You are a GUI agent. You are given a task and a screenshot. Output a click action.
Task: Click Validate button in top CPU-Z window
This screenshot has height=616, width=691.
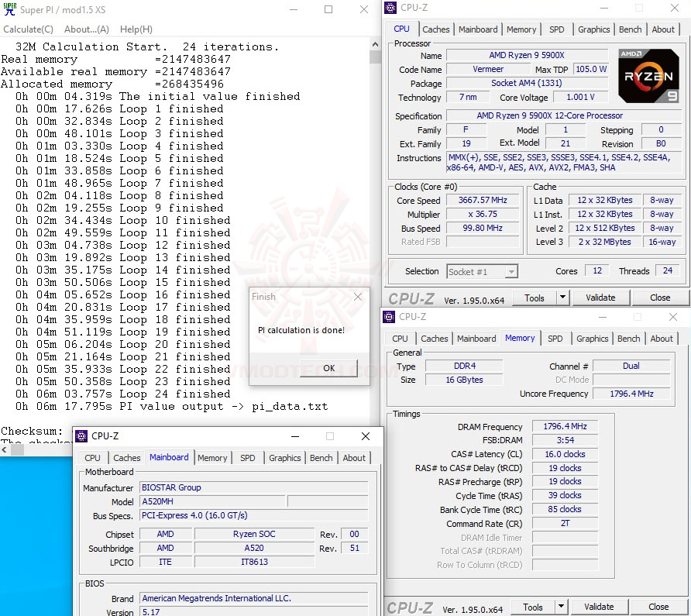600,298
